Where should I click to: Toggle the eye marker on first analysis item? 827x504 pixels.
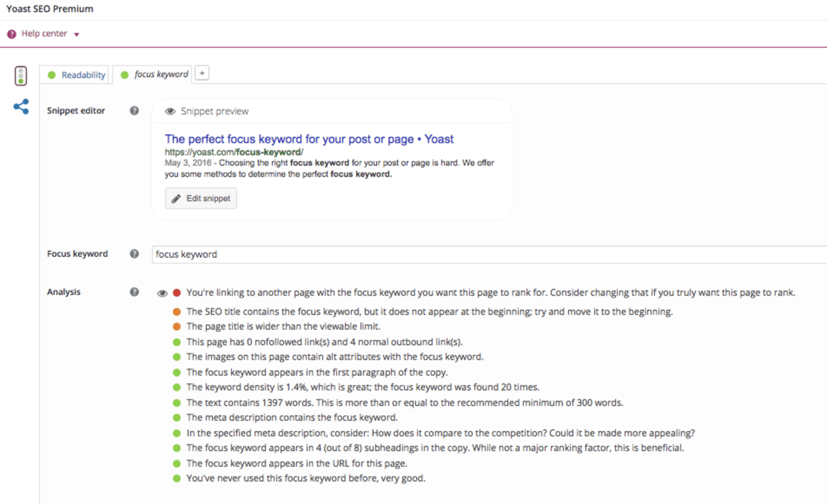coord(162,293)
